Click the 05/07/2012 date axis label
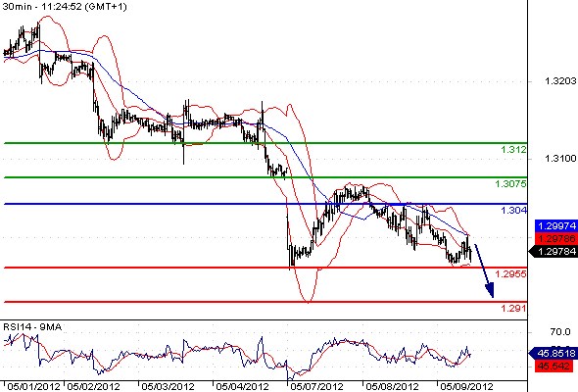The width and height of the screenshot is (578, 392). [x=317, y=386]
